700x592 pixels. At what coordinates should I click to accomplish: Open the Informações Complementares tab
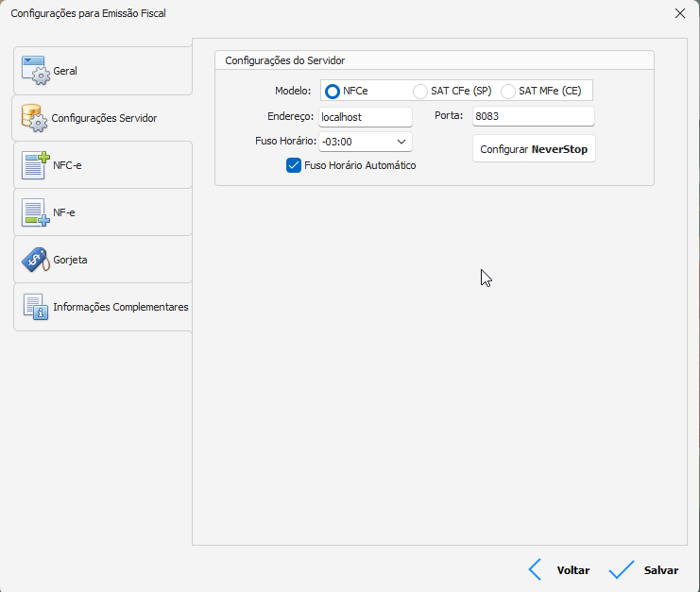(x=120, y=307)
